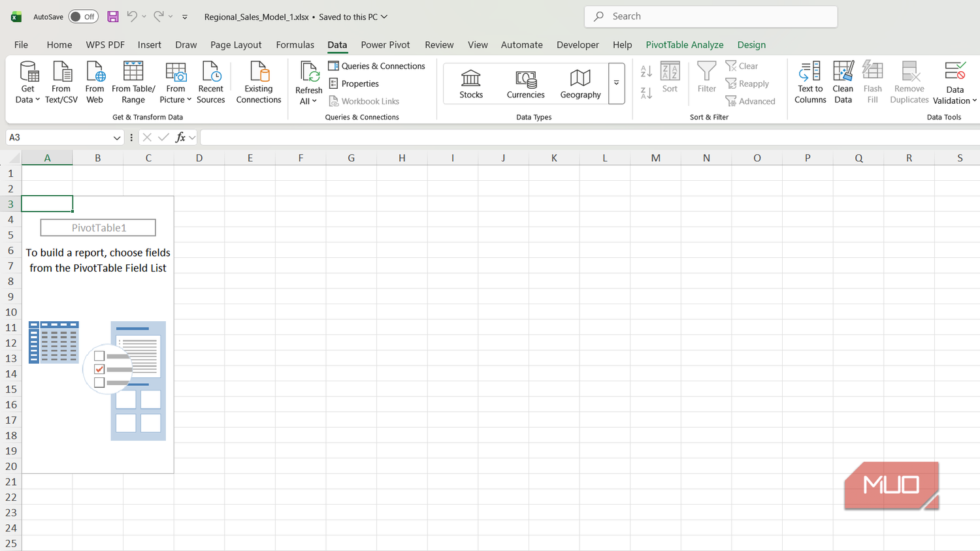Toggle the AutoSave switch
The image size is (980, 551).
[84, 16]
